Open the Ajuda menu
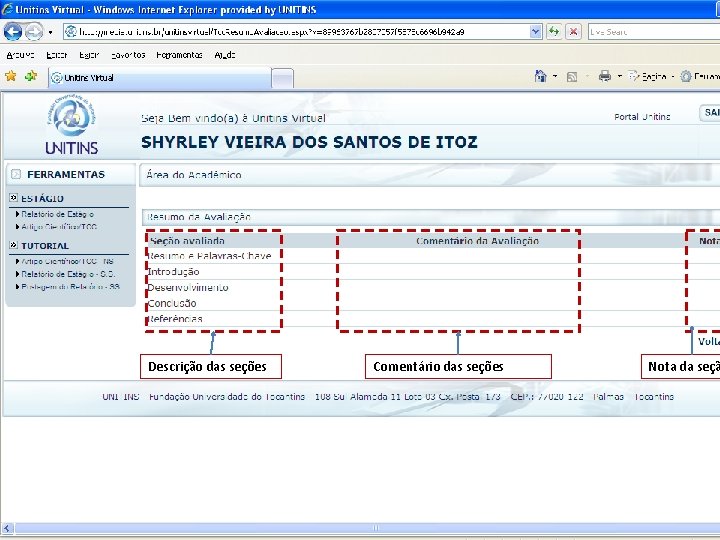Viewport: 720px width, 540px height. (x=225, y=55)
